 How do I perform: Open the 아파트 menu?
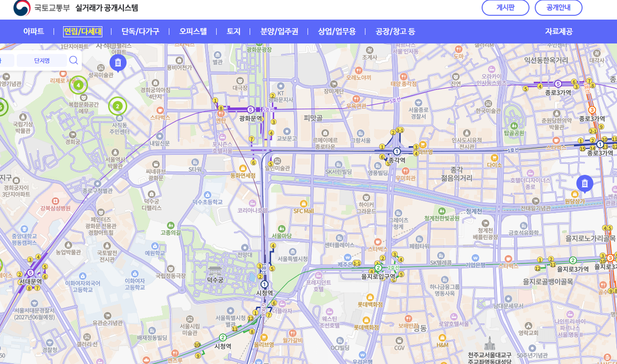pyautogui.click(x=33, y=32)
